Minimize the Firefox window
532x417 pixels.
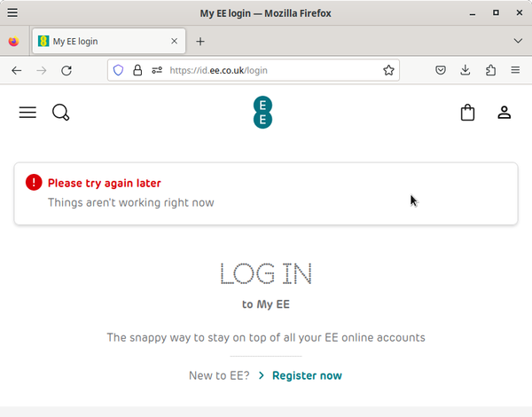[x=473, y=13]
